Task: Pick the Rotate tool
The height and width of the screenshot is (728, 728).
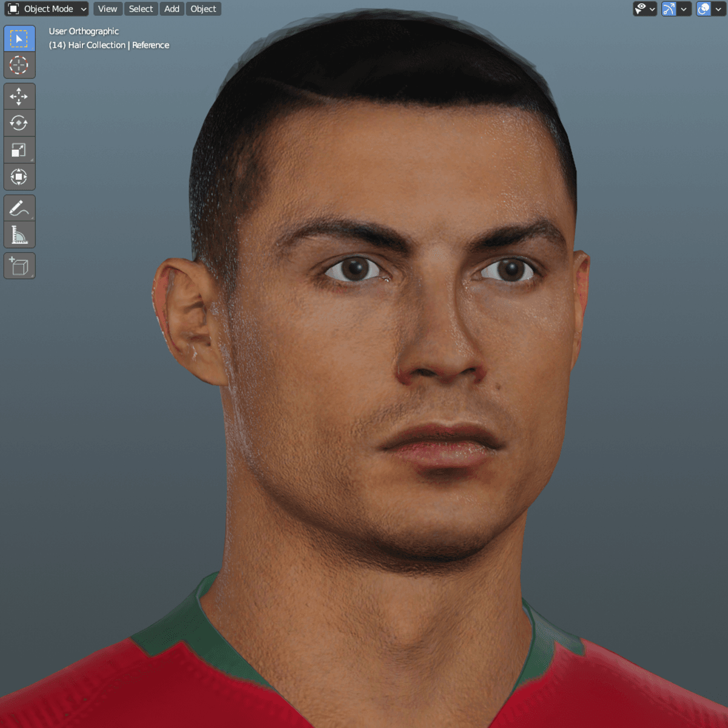Action: [19, 123]
